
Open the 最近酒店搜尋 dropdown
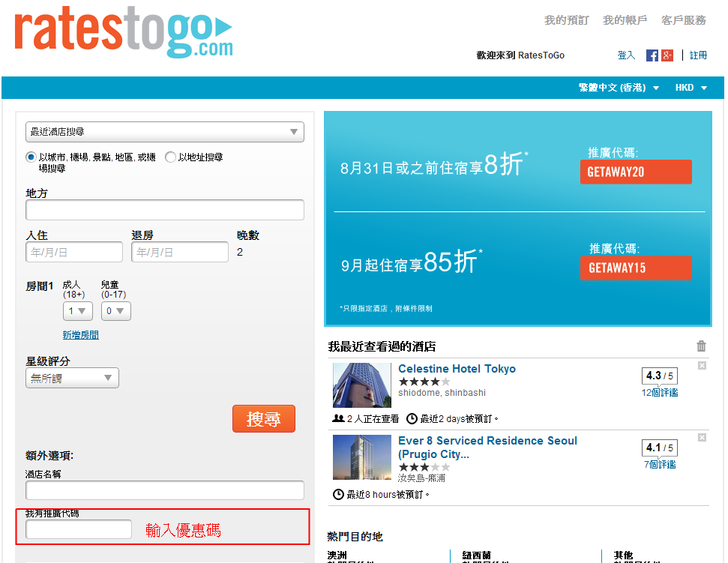[165, 132]
